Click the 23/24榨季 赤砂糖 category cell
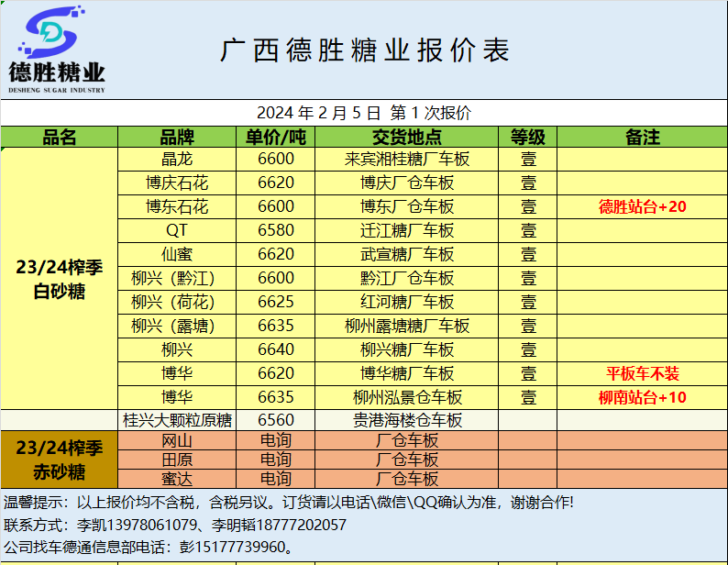 60,460
